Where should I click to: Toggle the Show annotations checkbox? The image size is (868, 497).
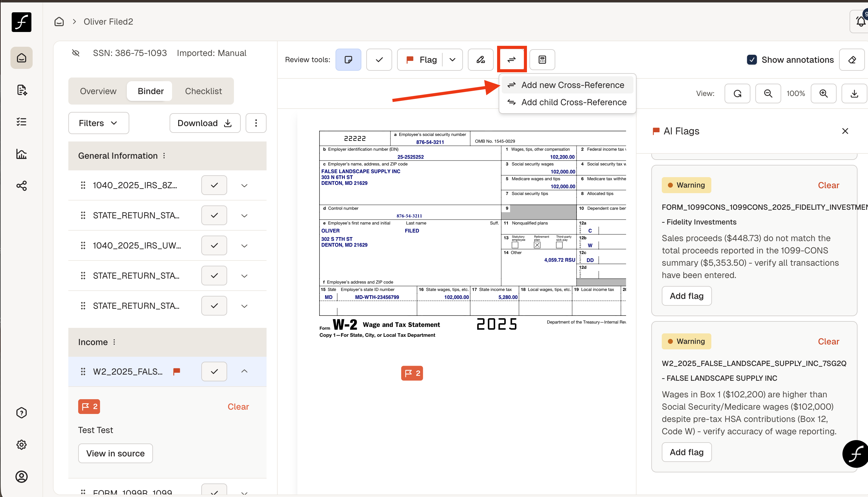pyautogui.click(x=752, y=60)
